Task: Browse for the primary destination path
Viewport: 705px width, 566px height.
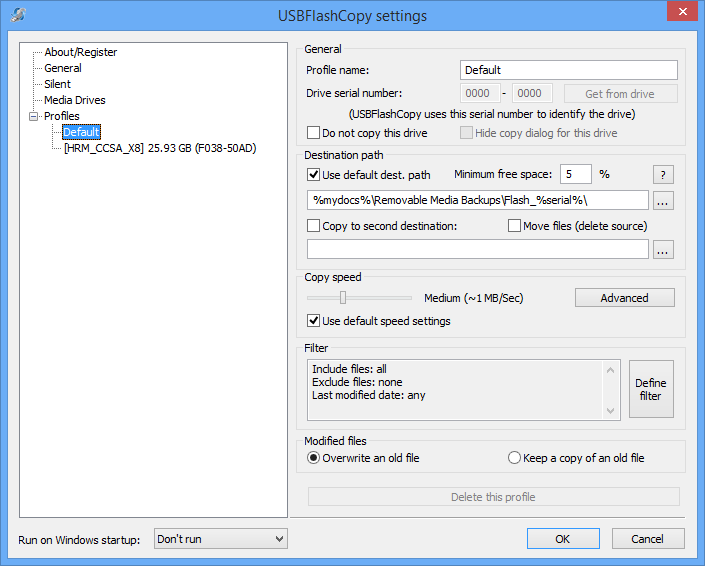Action: pyautogui.click(x=663, y=201)
